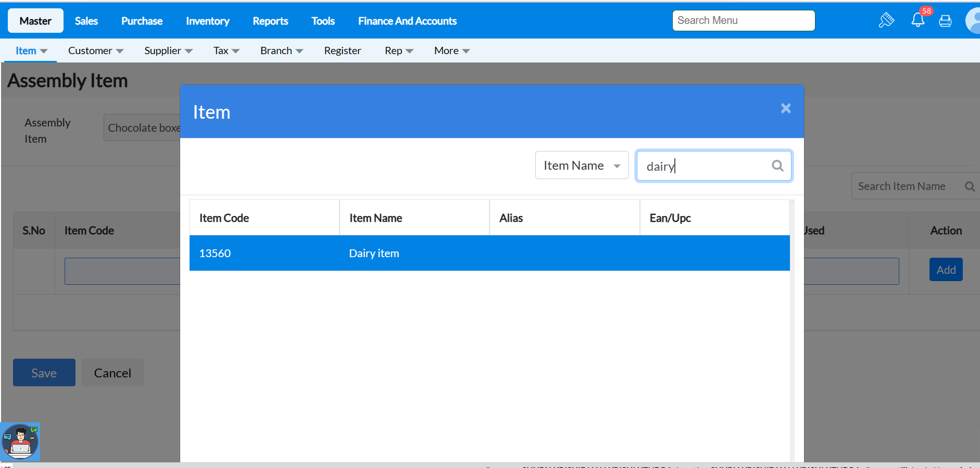This screenshot has width=980, height=468.
Task: Click the Ean/Upc column header
Action: tap(714, 218)
